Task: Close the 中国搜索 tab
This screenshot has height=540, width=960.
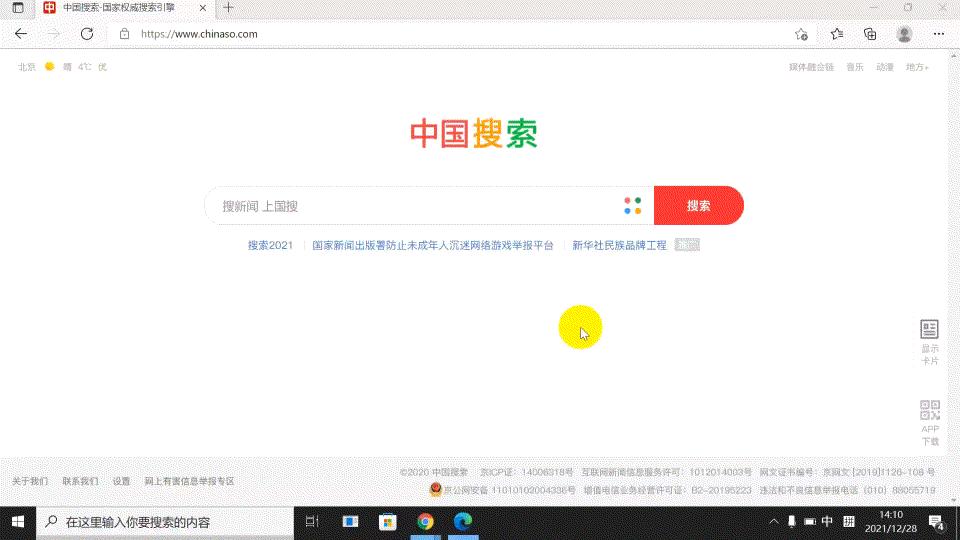Action: (203, 8)
